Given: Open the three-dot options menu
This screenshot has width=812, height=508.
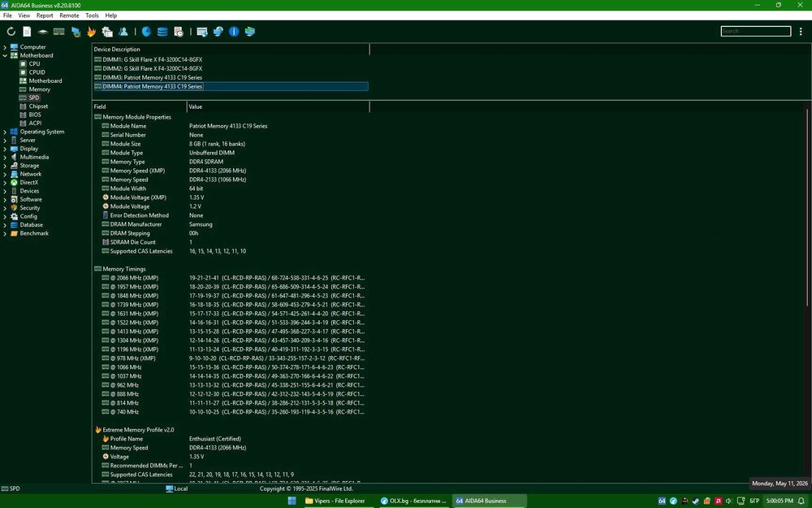Looking at the screenshot, I should pos(801,32).
